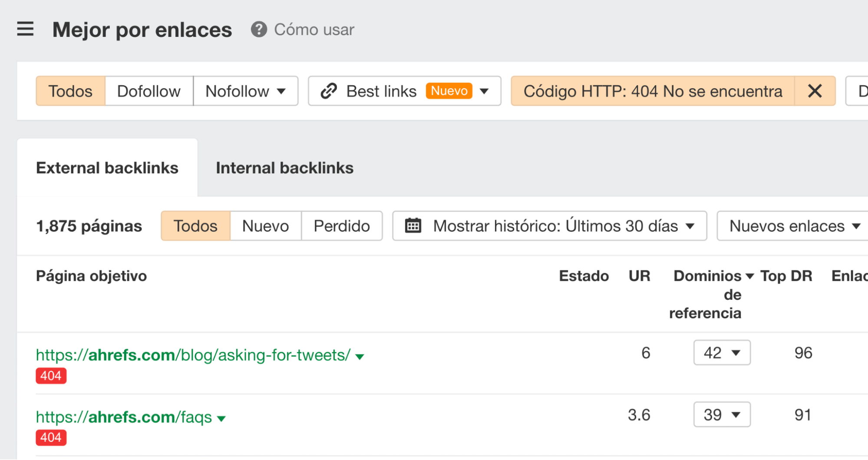Open the navigation hamburger menu

[25, 29]
